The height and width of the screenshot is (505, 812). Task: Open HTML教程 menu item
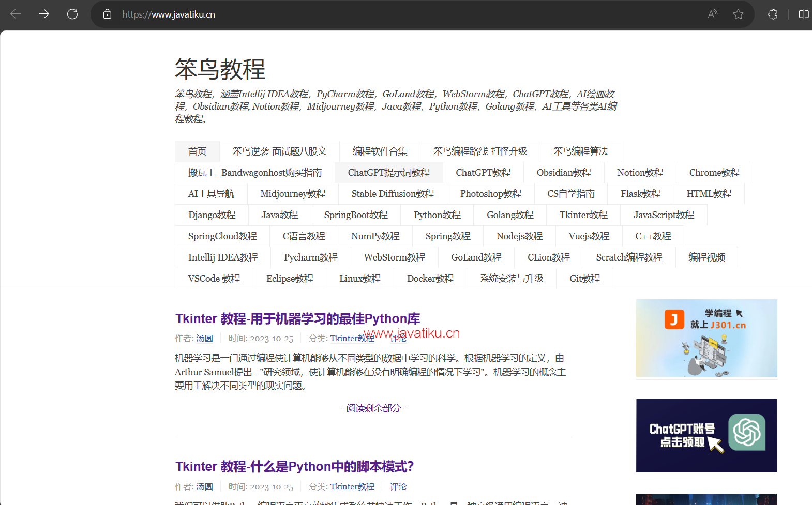pyautogui.click(x=709, y=194)
